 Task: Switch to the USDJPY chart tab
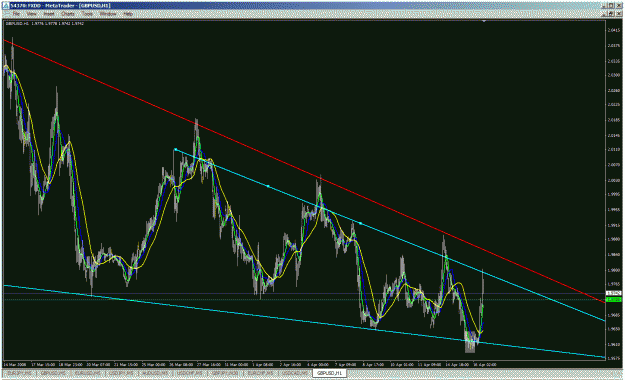tap(121, 373)
